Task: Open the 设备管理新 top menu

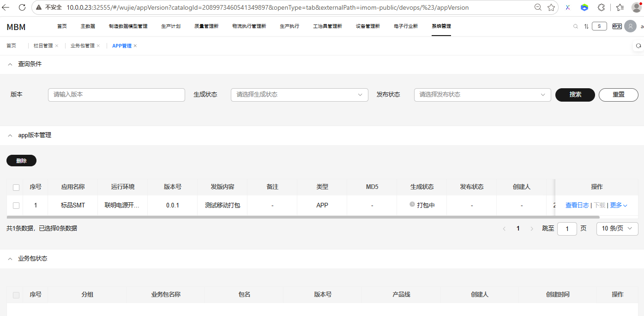Action: 368,26
